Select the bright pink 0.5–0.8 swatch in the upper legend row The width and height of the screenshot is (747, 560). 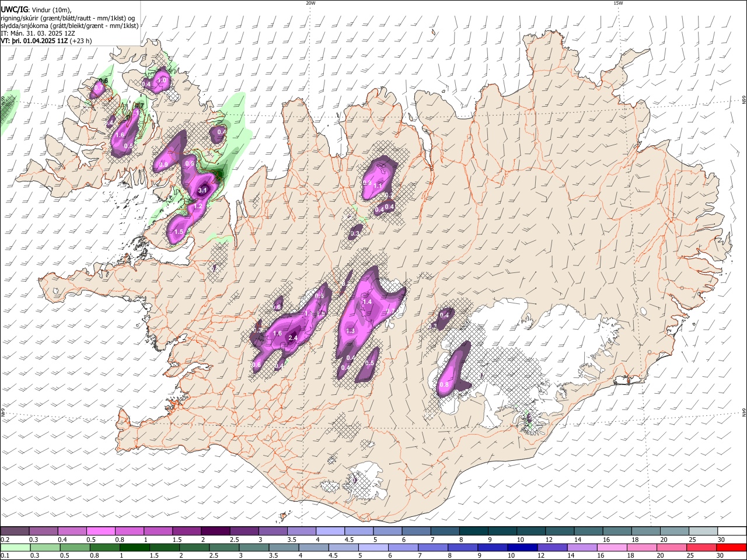pyautogui.click(x=101, y=531)
